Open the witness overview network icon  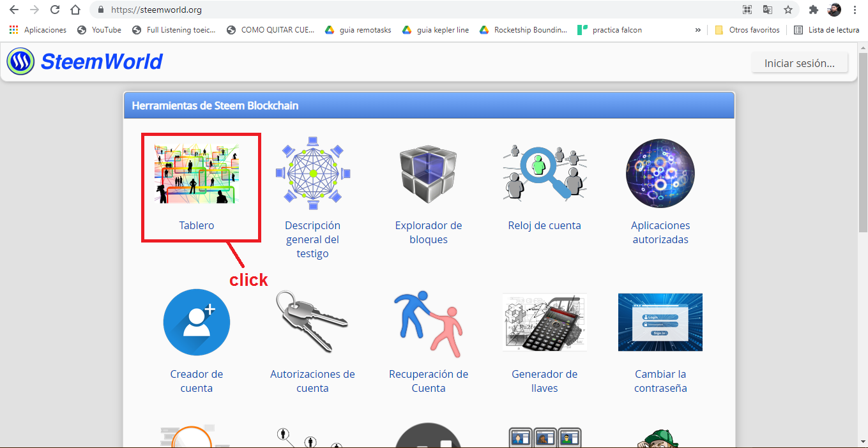(313, 173)
